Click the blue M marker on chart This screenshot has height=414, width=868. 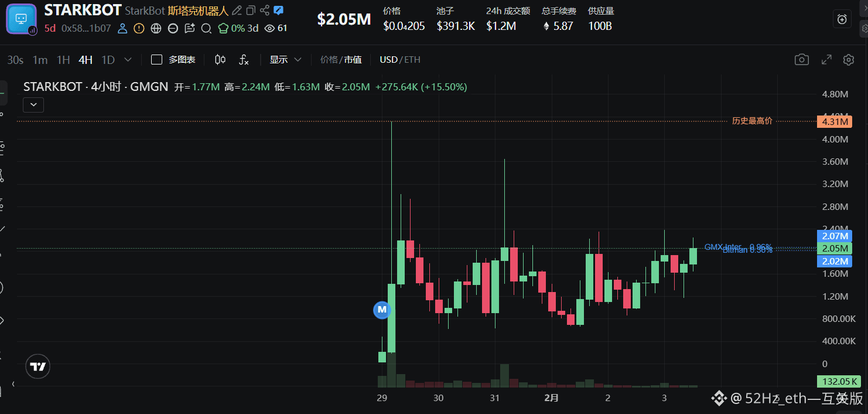[x=382, y=309]
